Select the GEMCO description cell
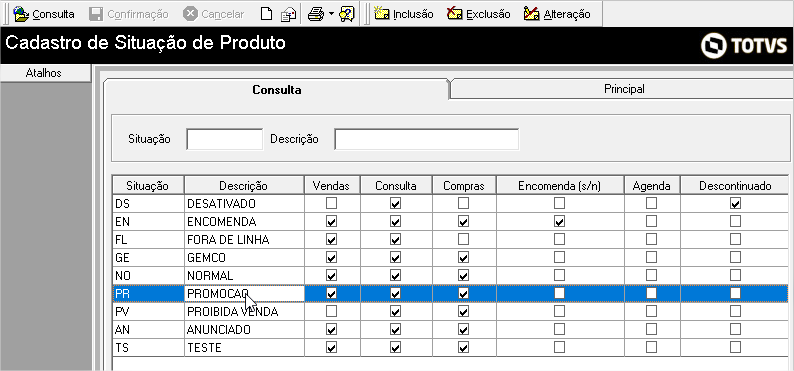This screenshot has height=371, width=794. (x=244, y=258)
